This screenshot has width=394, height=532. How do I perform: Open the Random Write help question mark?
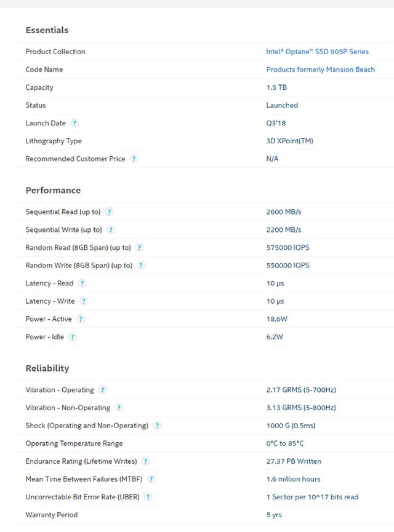pyautogui.click(x=140, y=265)
